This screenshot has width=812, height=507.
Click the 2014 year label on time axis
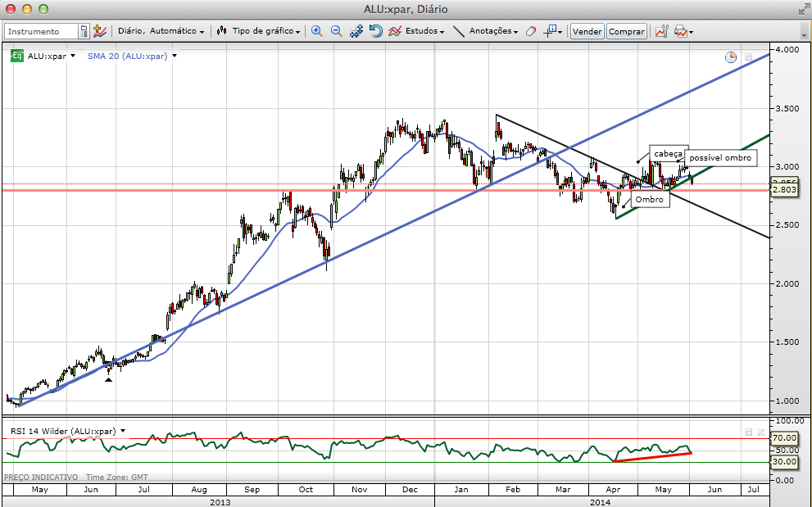point(601,502)
